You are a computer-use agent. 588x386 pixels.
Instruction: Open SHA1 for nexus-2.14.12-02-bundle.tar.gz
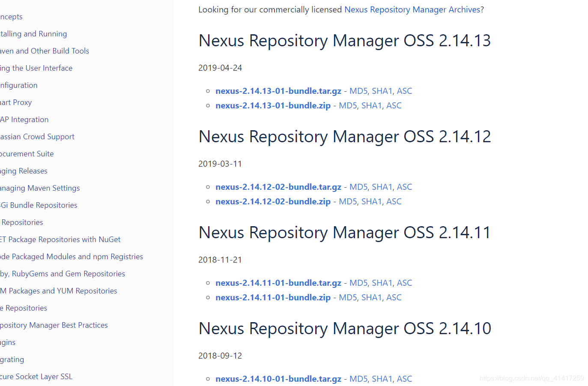[x=382, y=187]
